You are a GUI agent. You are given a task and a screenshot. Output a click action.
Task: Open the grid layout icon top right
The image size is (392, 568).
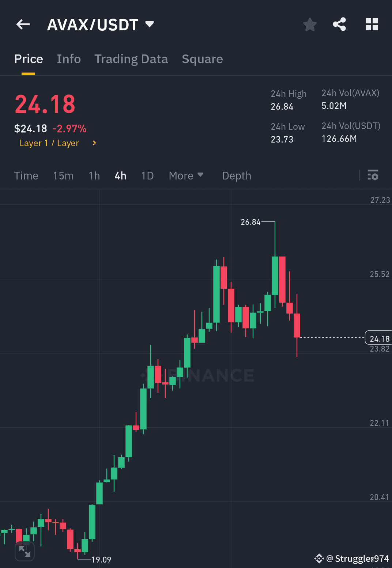[x=372, y=24]
